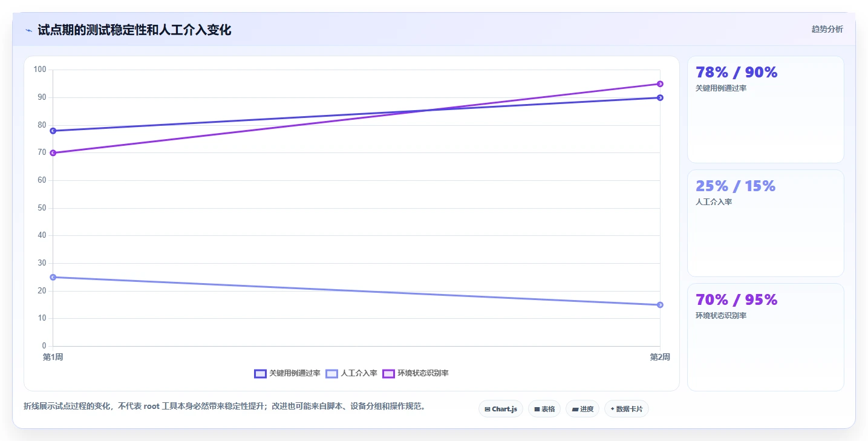Click the 第2周 x-axis label

click(x=660, y=357)
